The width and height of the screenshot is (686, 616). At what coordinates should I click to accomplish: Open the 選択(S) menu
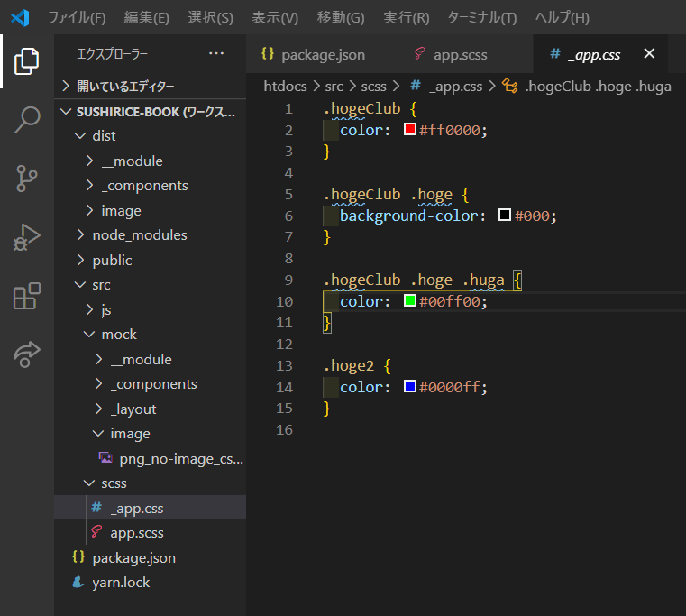pos(210,18)
